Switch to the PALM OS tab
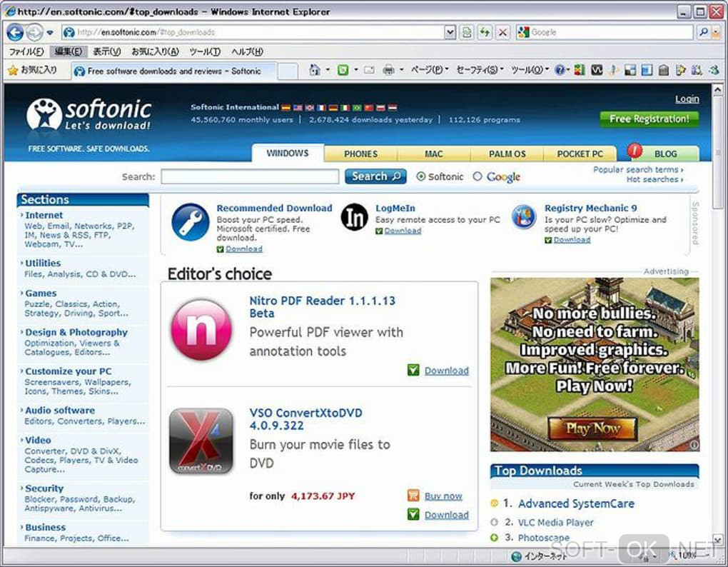Image resolution: width=728 pixels, height=567 pixels. click(x=507, y=154)
